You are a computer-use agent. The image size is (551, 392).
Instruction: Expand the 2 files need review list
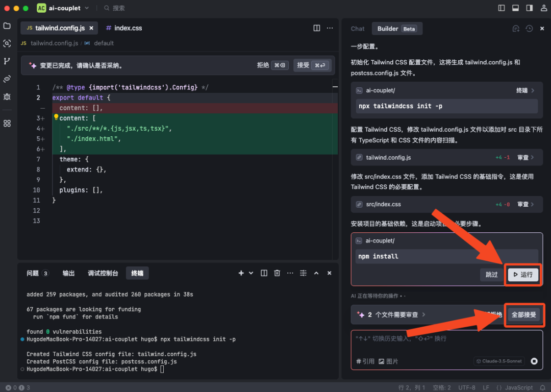point(391,314)
